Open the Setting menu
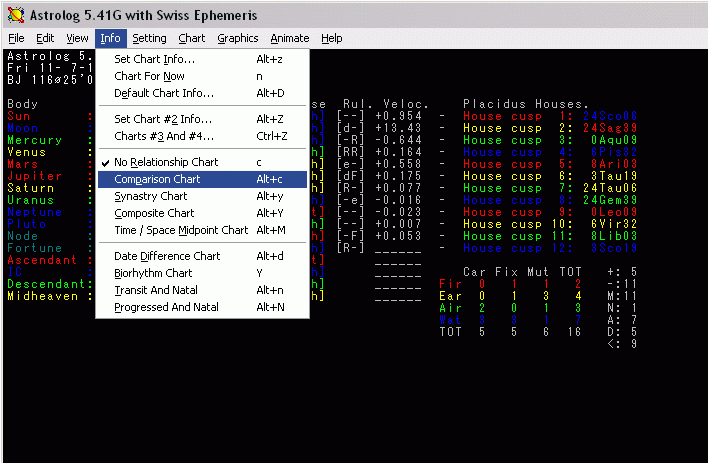 (149, 38)
